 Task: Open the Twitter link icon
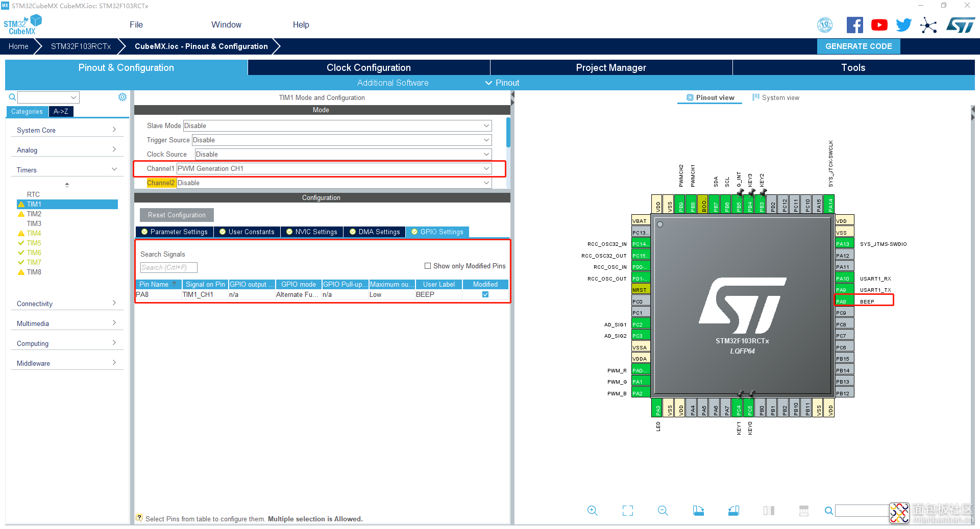pyautogui.click(x=904, y=25)
